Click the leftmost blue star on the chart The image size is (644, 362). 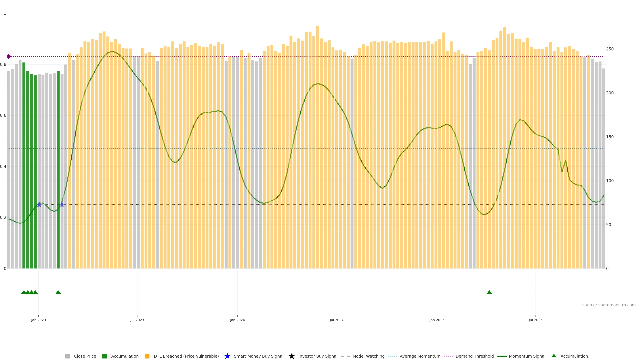pyautogui.click(x=39, y=205)
